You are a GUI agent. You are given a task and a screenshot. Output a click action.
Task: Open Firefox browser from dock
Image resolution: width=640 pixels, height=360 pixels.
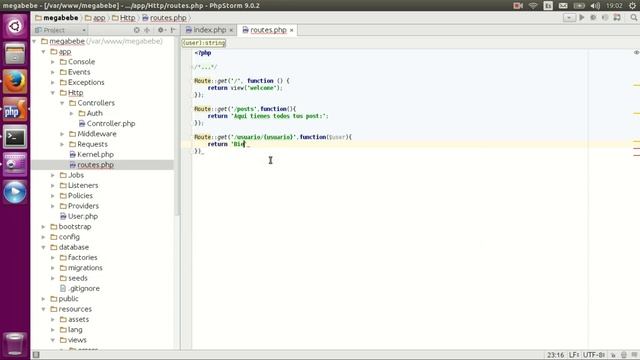(x=15, y=81)
